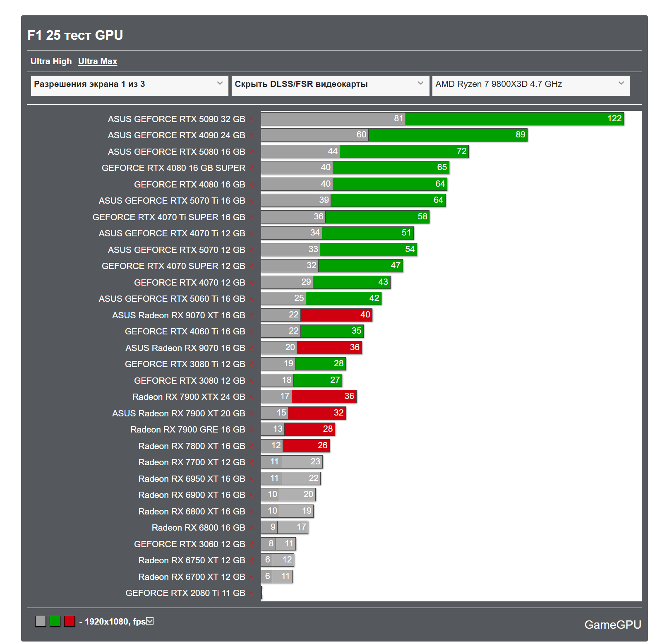
Task: Remove GEFORCE RTX 4080 16 GB SUPER row
Action: tap(251, 168)
